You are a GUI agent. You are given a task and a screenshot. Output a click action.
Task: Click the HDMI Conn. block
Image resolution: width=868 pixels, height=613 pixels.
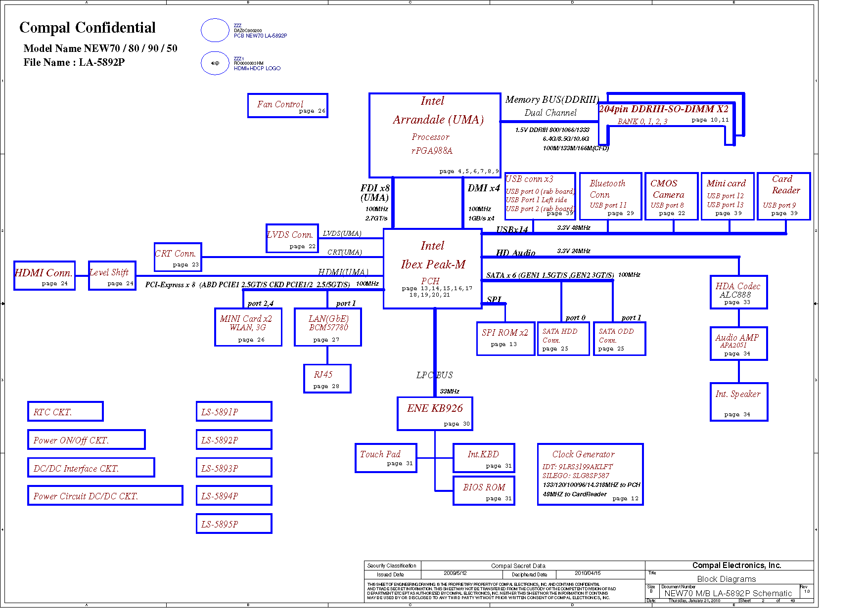45,275
